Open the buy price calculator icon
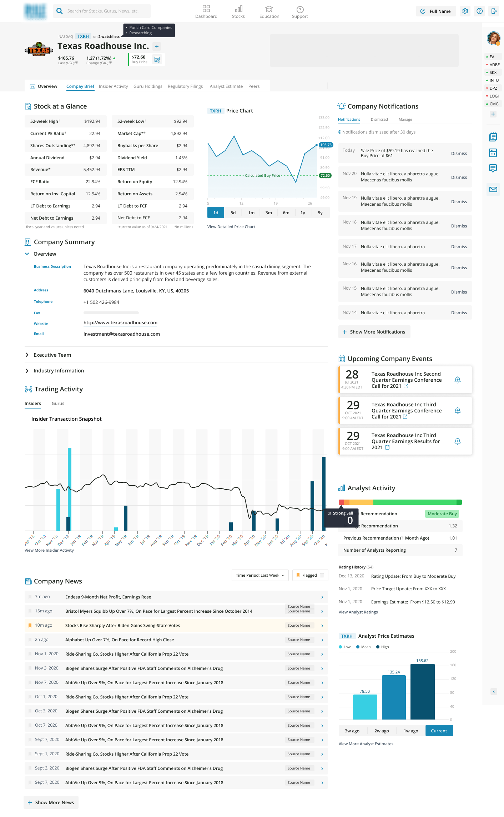 [157, 59]
